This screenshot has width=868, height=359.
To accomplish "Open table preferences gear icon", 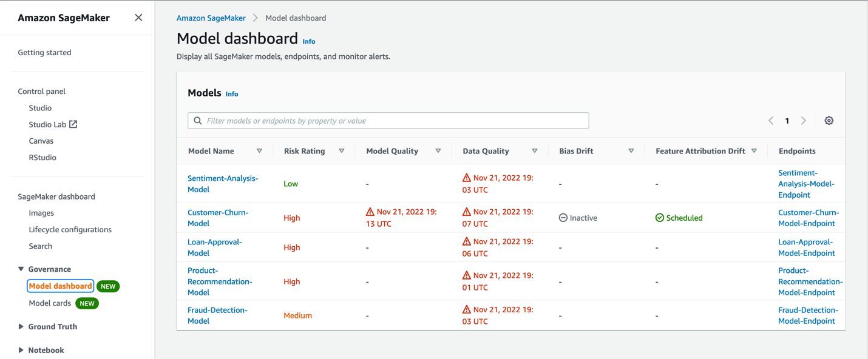I will (x=829, y=121).
